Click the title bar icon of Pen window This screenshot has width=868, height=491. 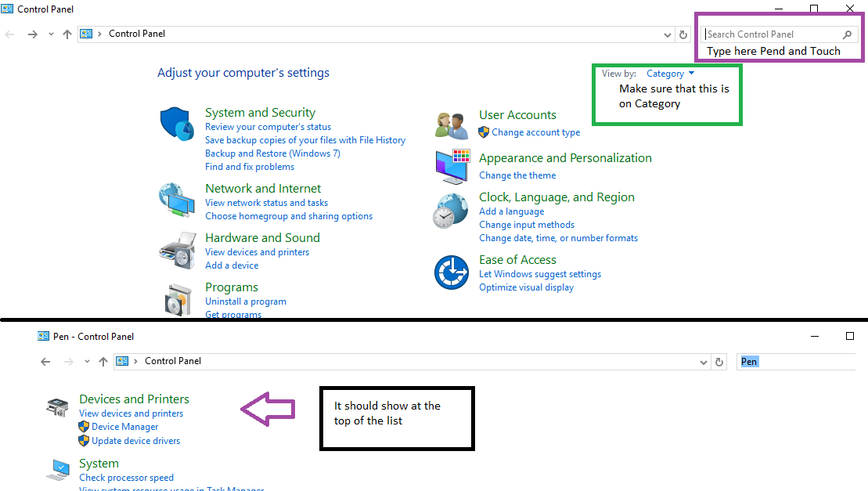tap(43, 336)
